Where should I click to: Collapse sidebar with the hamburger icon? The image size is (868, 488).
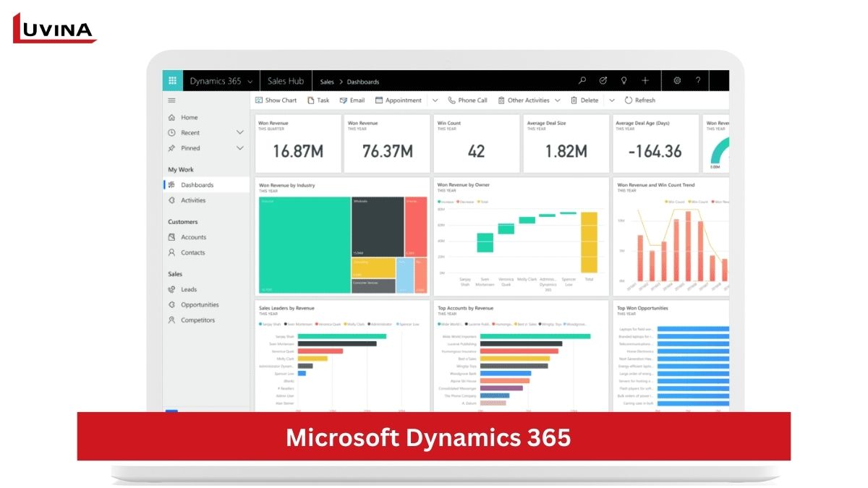[x=172, y=100]
